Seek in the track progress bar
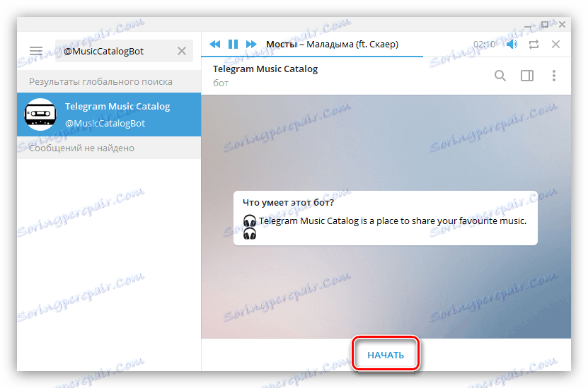Viewport: 588px width, 388px height. pyautogui.click(x=386, y=57)
